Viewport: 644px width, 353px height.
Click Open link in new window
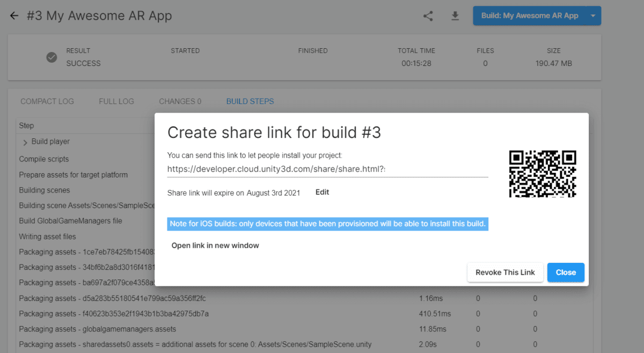coord(215,245)
